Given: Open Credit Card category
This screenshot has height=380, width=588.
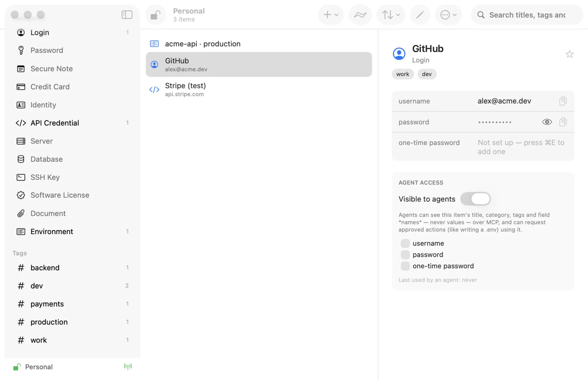Looking at the screenshot, I should (72, 87).
